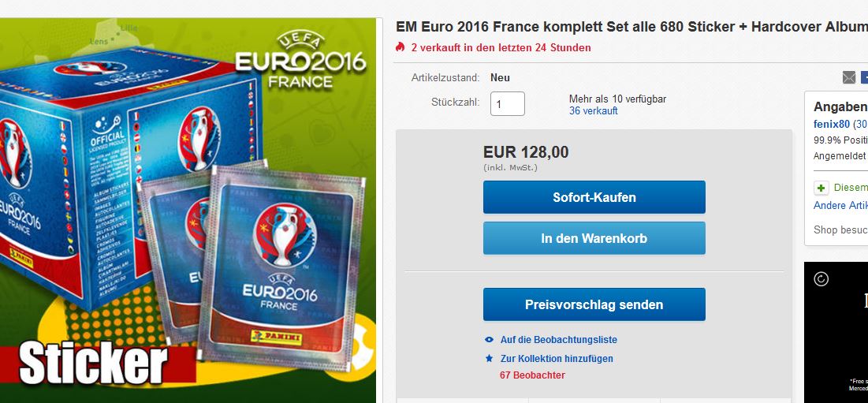This screenshot has height=403, width=868.
Task: Visit the seller's shop via Shop besuchen
Action: pos(841,229)
